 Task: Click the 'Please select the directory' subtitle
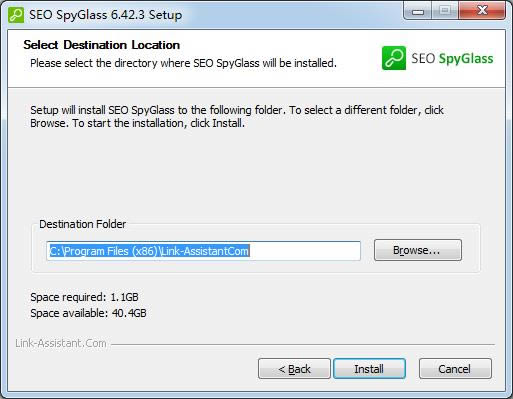(183, 63)
